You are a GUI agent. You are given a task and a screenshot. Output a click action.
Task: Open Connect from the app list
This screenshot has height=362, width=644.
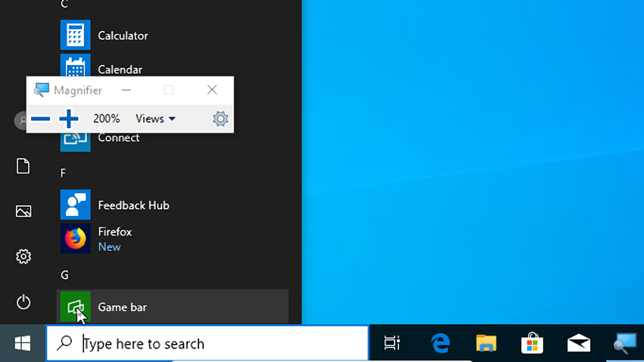tap(172, 142)
